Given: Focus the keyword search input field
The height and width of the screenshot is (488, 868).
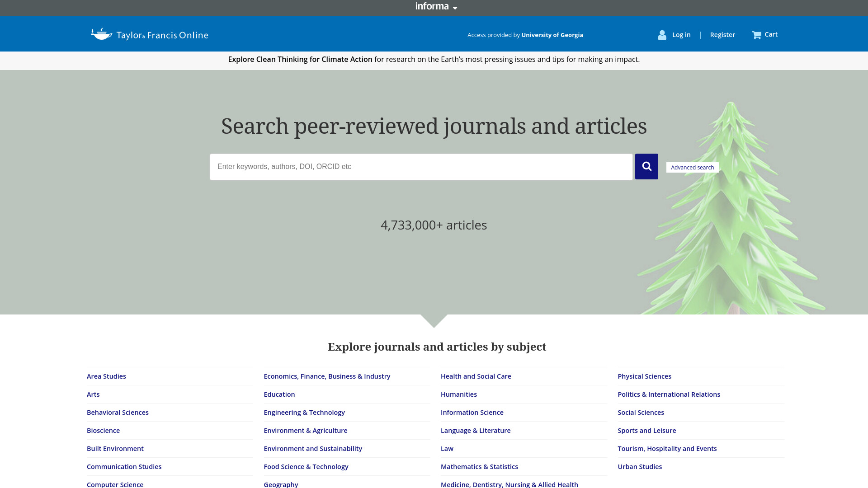Looking at the screenshot, I should [421, 167].
